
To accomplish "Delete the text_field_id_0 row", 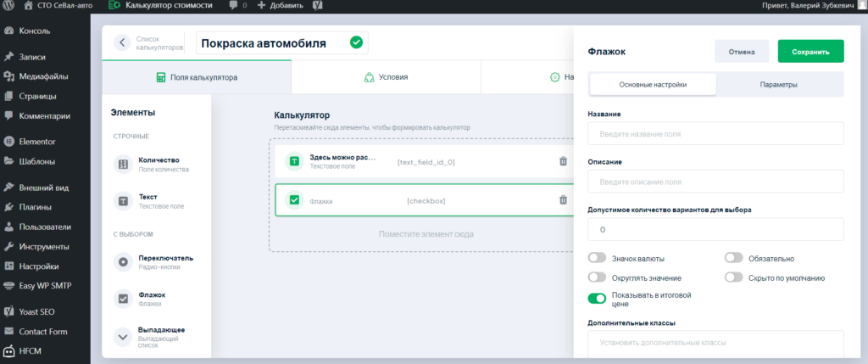I will coord(563,161).
